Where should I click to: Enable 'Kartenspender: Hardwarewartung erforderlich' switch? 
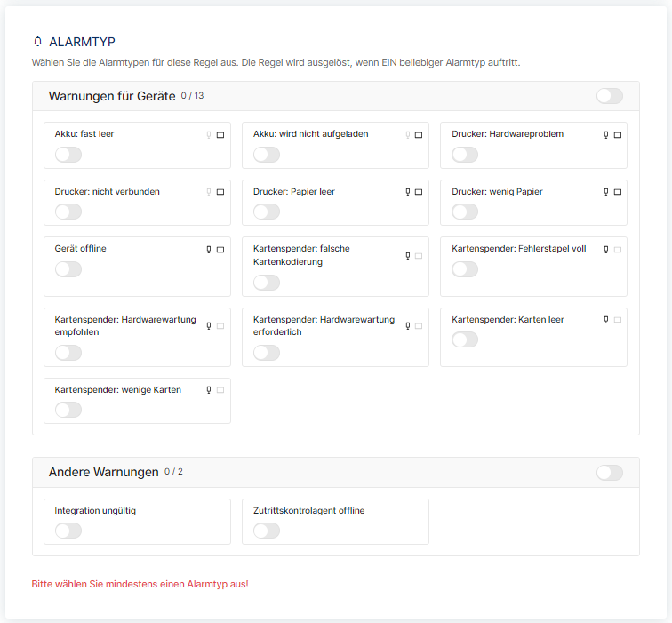point(267,353)
